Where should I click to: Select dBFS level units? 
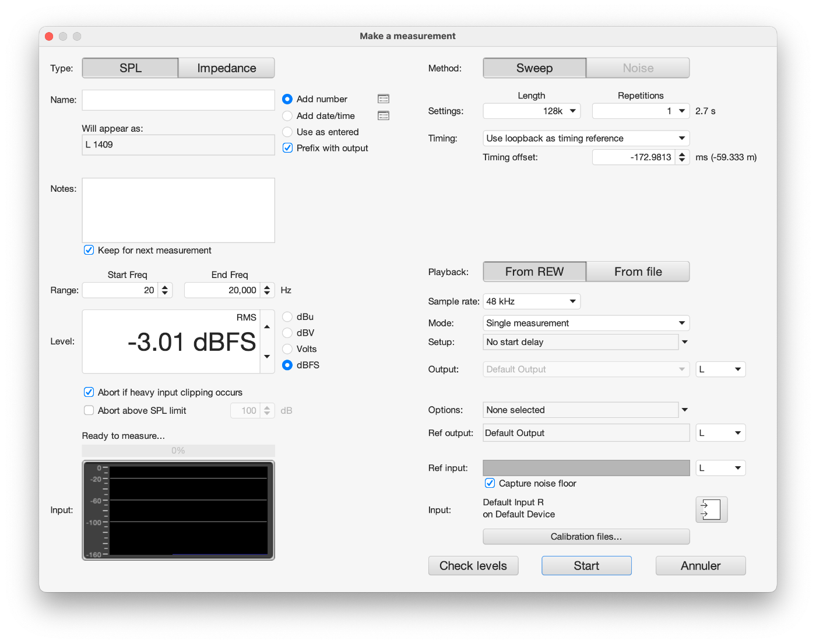287,365
